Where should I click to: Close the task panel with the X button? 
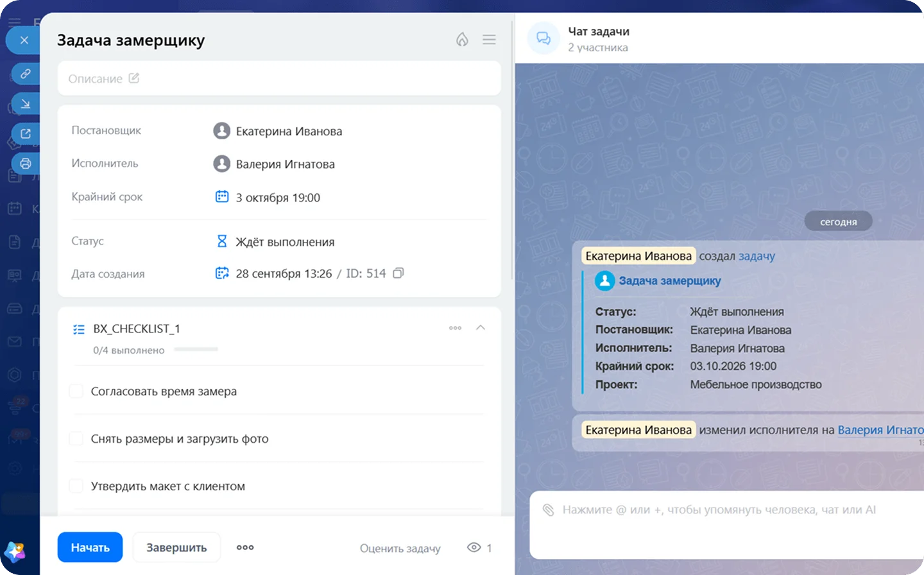[24, 40]
